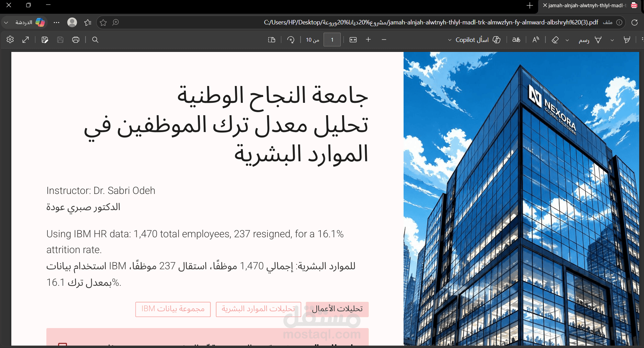644x348 pixels.
Task: Click the تحليلات الأعمال tag
Action: click(337, 309)
